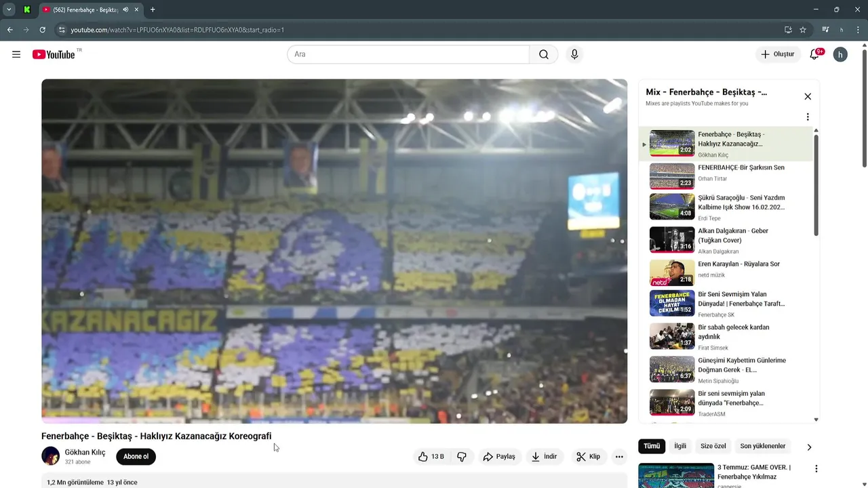Go back with browser back arrow
The image size is (868, 488).
9,30
